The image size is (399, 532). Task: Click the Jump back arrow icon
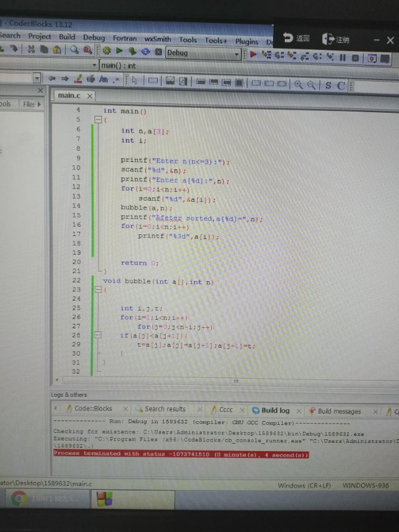click(x=52, y=78)
